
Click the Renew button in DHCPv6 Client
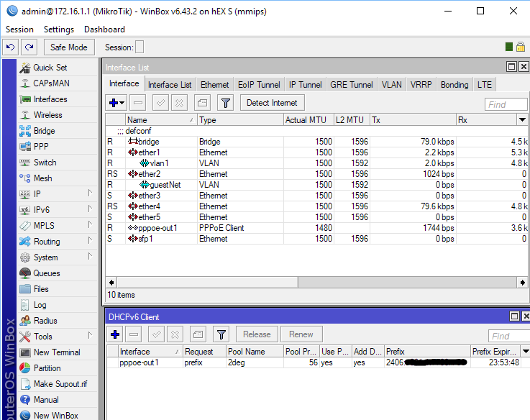tap(301, 334)
